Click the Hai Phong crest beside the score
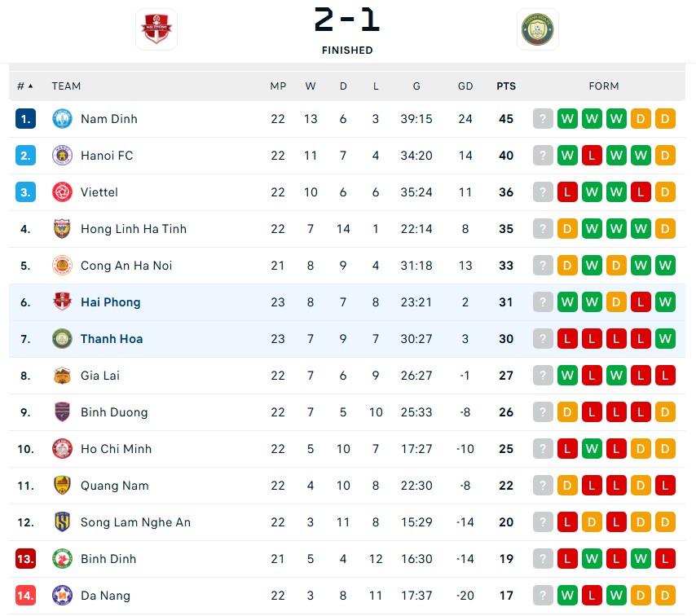 pos(156,29)
